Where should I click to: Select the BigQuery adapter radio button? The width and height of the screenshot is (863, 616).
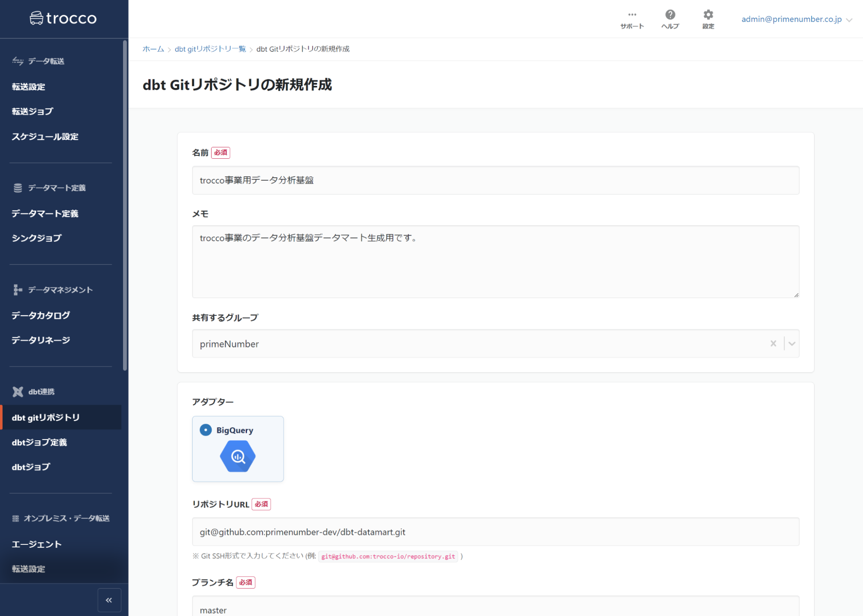(206, 430)
